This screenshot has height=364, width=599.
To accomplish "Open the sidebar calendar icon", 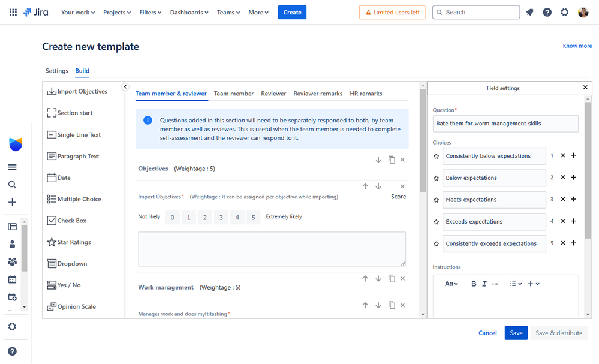I will click(x=12, y=279).
